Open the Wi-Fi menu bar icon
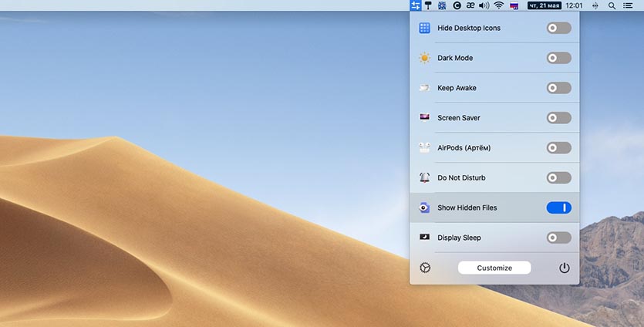 499,5
